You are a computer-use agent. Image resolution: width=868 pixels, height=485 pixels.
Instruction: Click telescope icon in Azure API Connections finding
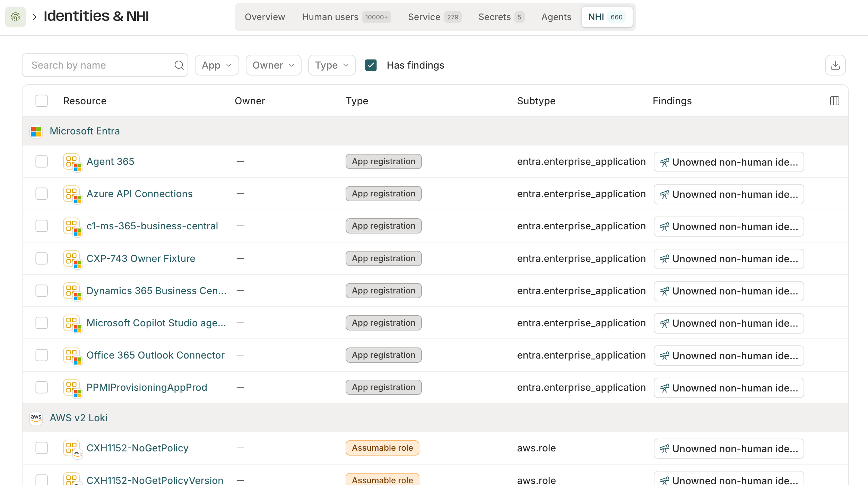coord(664,194)
